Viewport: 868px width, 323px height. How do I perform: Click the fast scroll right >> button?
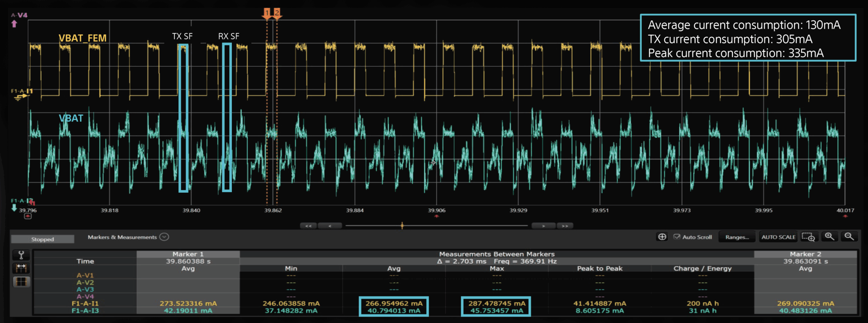(565, 226)
